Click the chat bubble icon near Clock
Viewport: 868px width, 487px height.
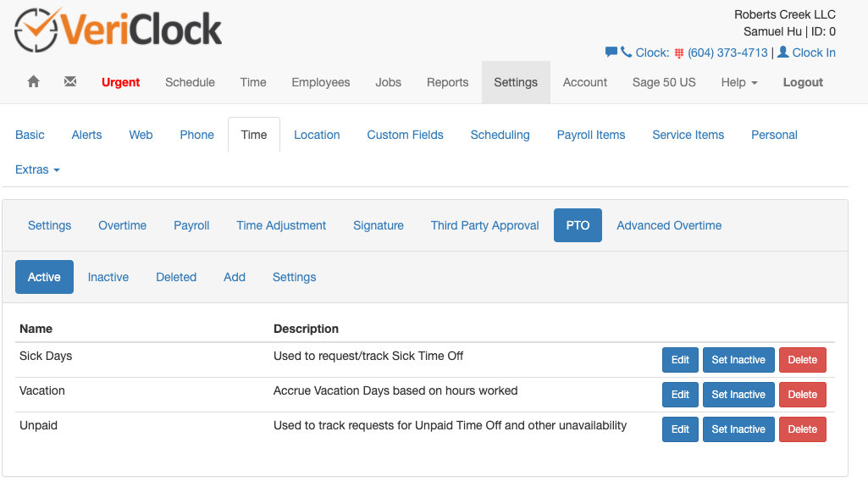click(611, 53)
